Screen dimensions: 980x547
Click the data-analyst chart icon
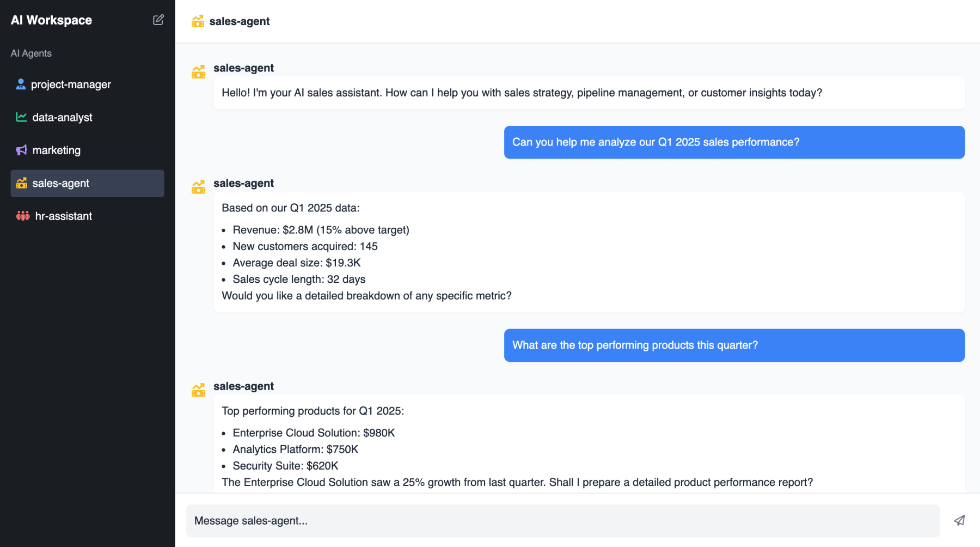pos(21,117)
